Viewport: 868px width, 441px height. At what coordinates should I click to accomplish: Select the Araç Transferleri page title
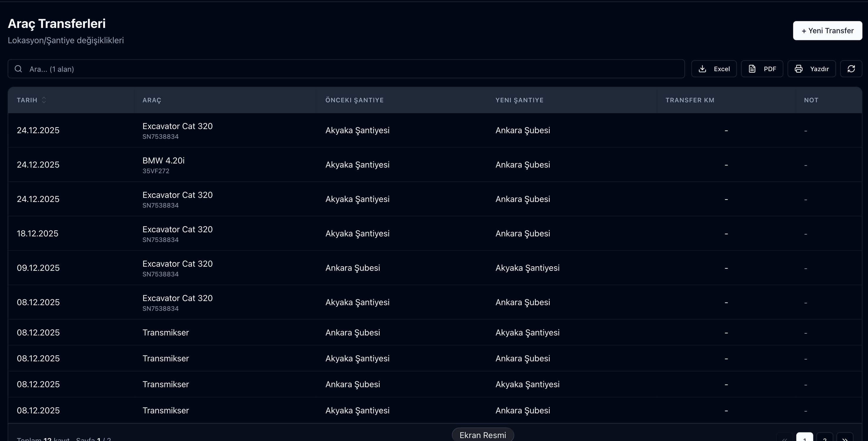click(x=57, y=24)
